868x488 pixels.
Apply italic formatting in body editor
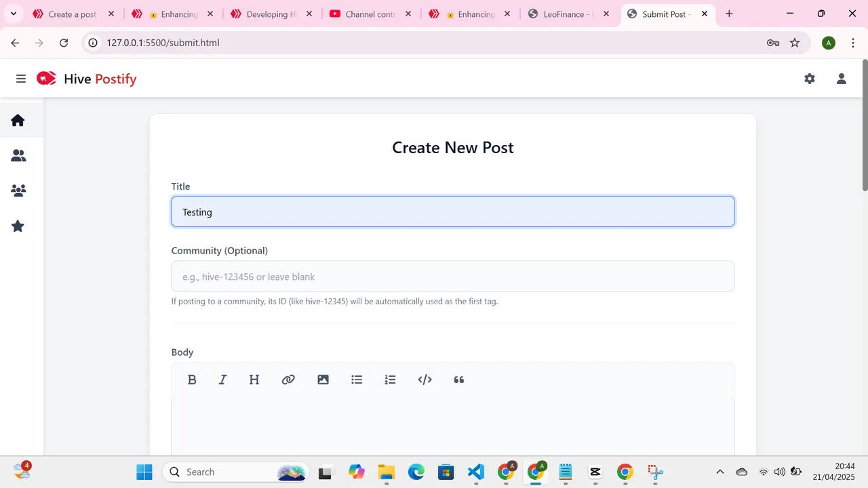tap(222, 380)
